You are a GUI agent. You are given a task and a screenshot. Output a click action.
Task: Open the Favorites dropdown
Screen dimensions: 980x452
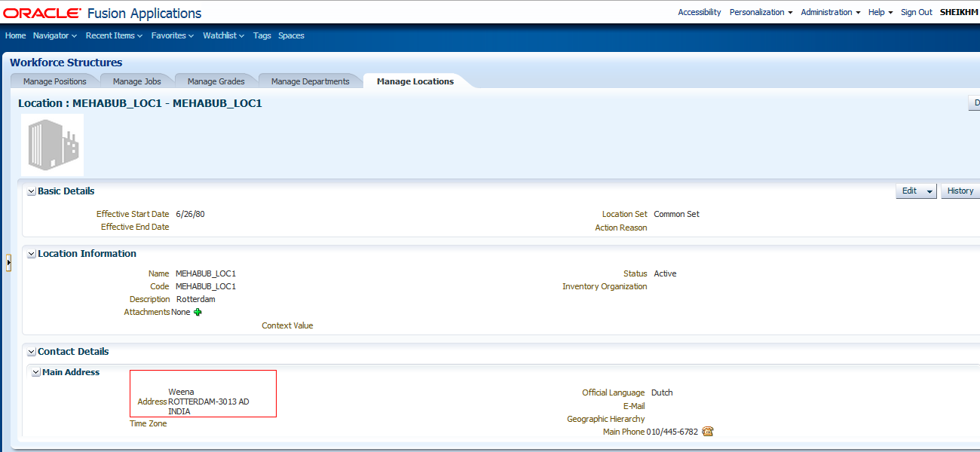[170, 35]
